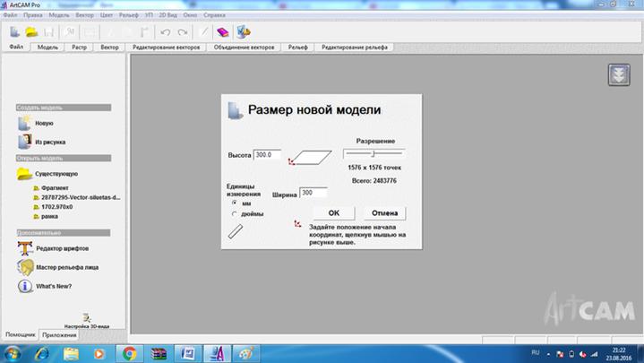This screenshot has width=644, height=363.
Task: Open What's New? info item
Action: click(x=45, y=286)
